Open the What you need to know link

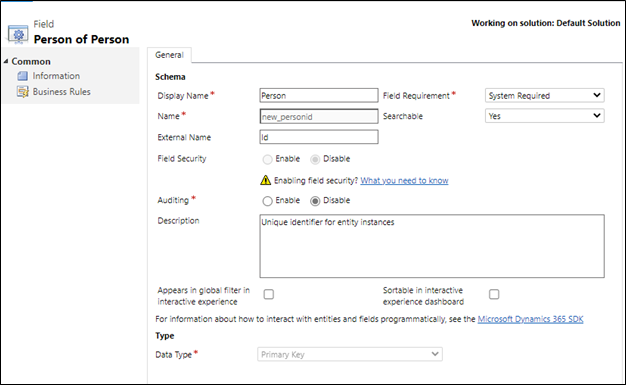tap(404, 181)
